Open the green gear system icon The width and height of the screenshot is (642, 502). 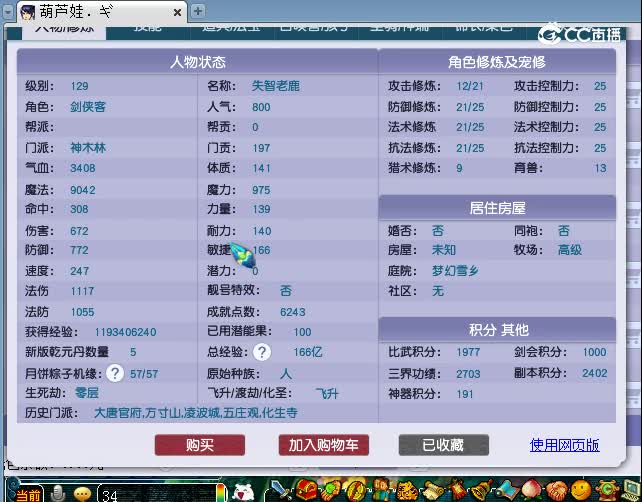[x=606, y=490]
